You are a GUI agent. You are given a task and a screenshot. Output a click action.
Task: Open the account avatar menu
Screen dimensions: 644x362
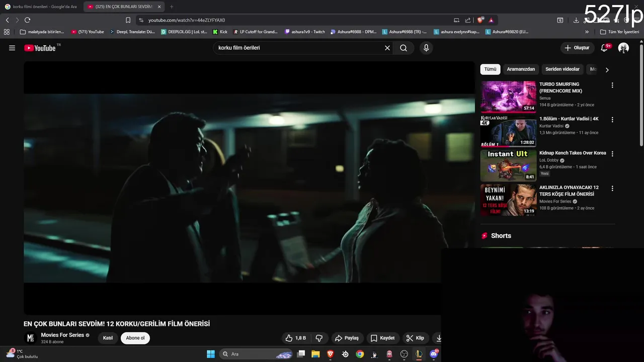[623, 48]
